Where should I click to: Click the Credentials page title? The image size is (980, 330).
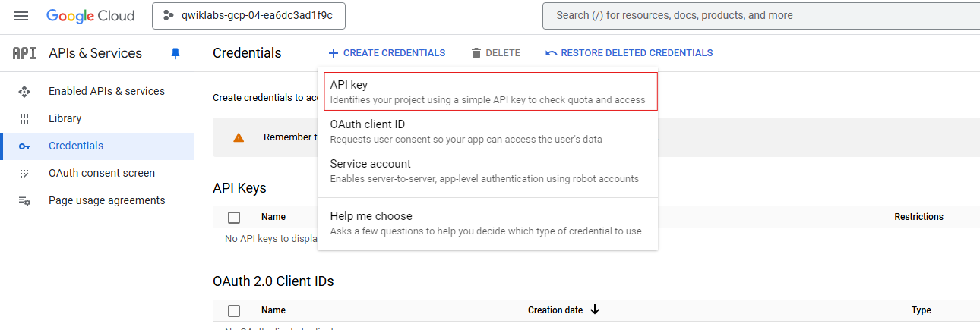coord(247,53)
